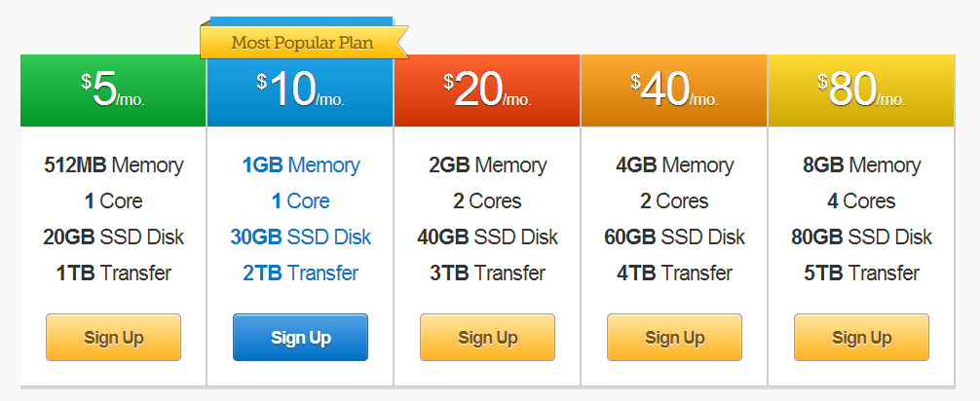Viewport: 980px width, 401px height.
Task: Select the green $5/mo. price header
Action: pos(113,91)
